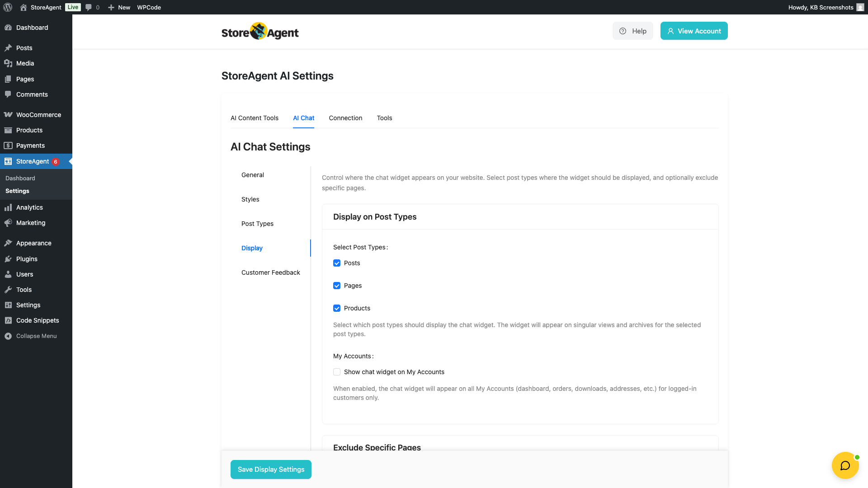Click the Help button
The image size is (868, 488).
632,31
